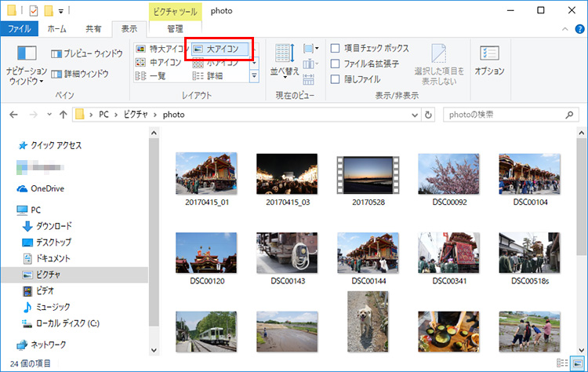The image size is (588, 372).
Task: Click the プレビュー ウィンドウ button
Action: (87, 53)
